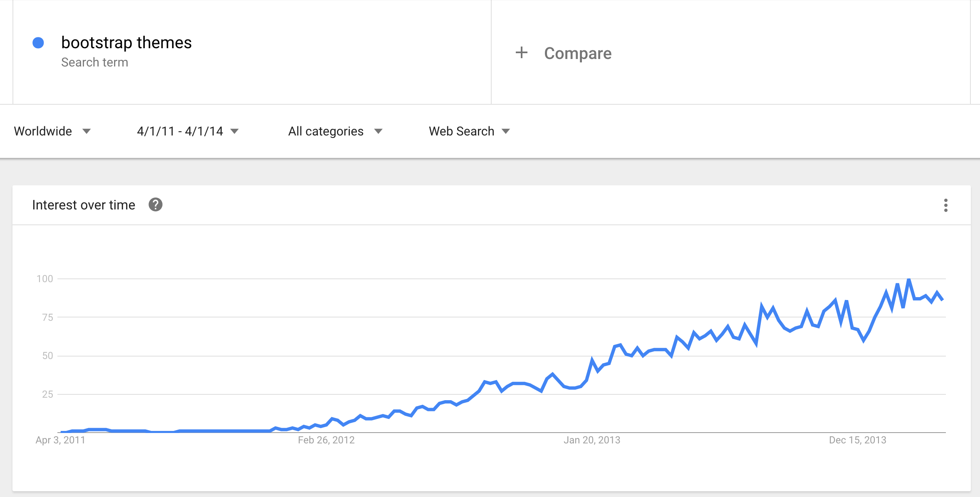Open the Interest over time help icon

tap(156, 205)
